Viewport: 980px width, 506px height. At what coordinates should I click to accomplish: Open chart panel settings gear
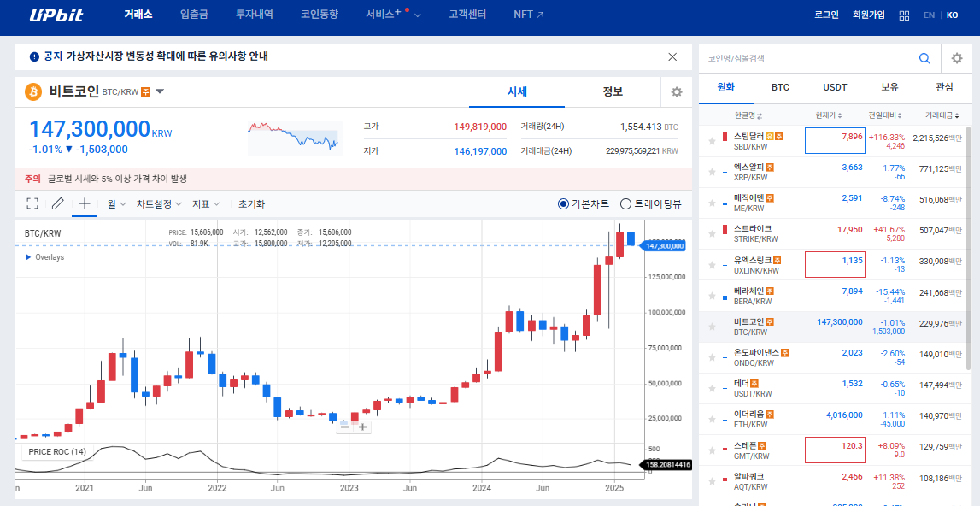click(x=676, y=92)
